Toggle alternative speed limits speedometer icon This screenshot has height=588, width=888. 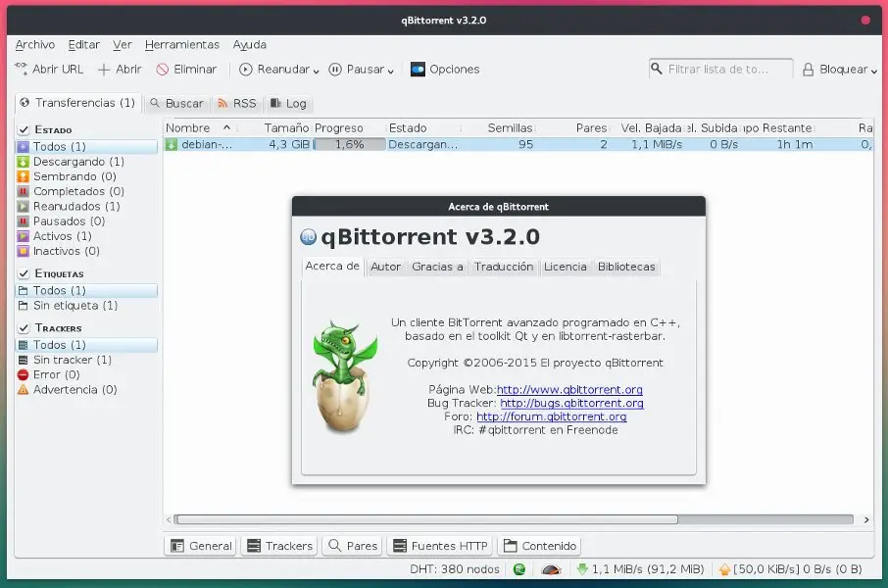click(551, 569)
